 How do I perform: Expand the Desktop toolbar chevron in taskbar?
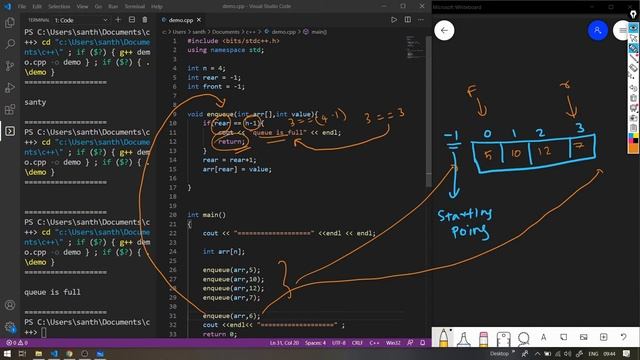click(x=513, y=352)
